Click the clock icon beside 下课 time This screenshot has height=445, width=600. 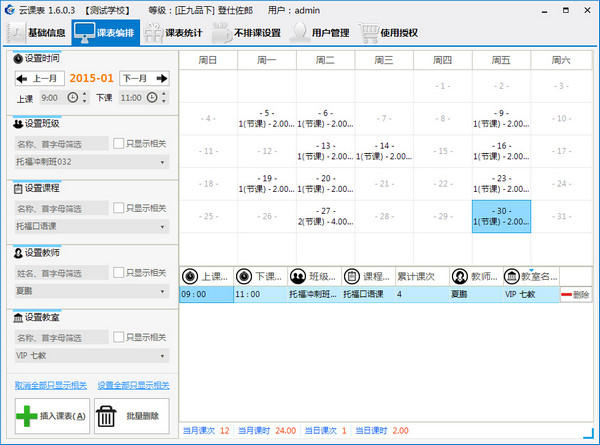click(x=152, y=98)
